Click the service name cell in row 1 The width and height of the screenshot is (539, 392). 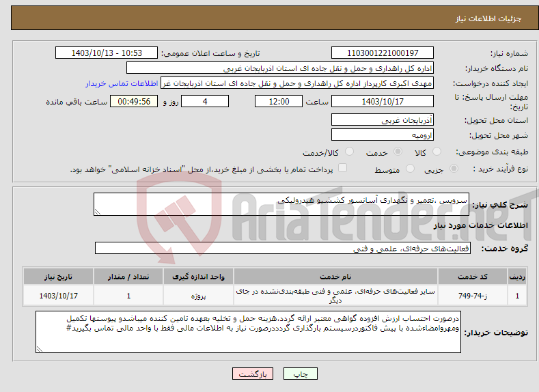pos(335,296)
